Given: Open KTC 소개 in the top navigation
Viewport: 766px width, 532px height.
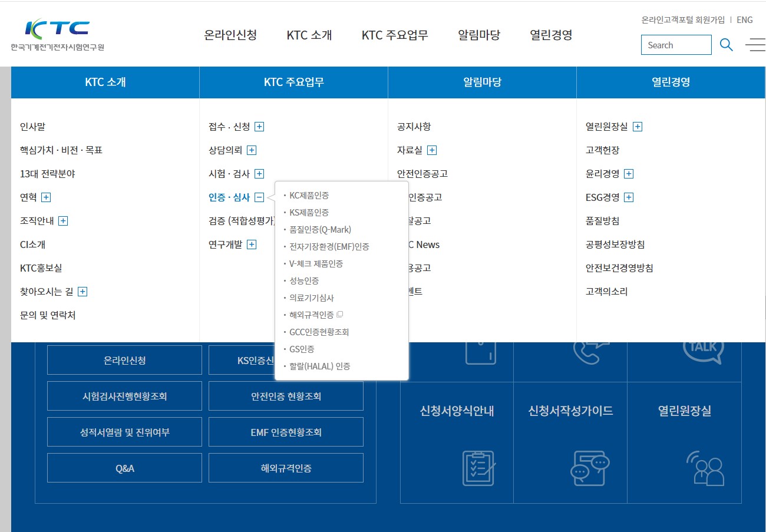Looking at the screenshot, I should [x=309, y=35].
